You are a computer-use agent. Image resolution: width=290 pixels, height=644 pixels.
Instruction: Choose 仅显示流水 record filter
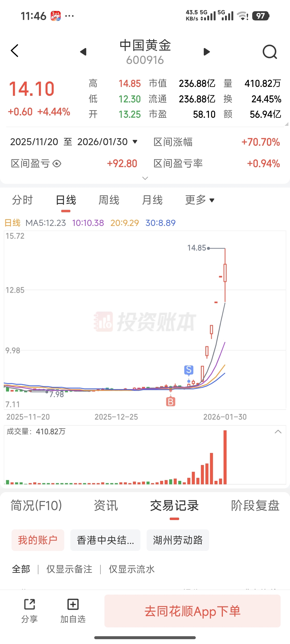tap(132, 569)
